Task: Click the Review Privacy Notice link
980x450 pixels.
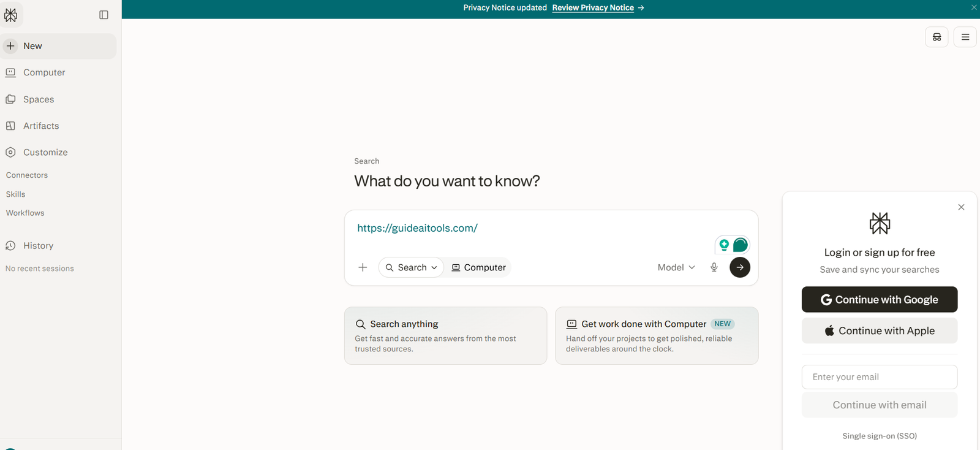Action: (x=593, y=8)
